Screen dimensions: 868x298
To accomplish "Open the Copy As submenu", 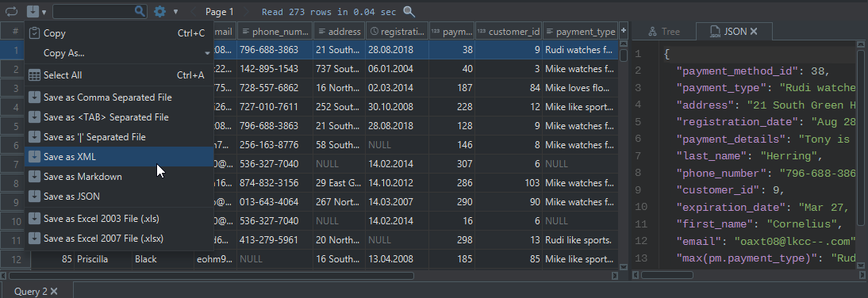I will click(119, 53).
